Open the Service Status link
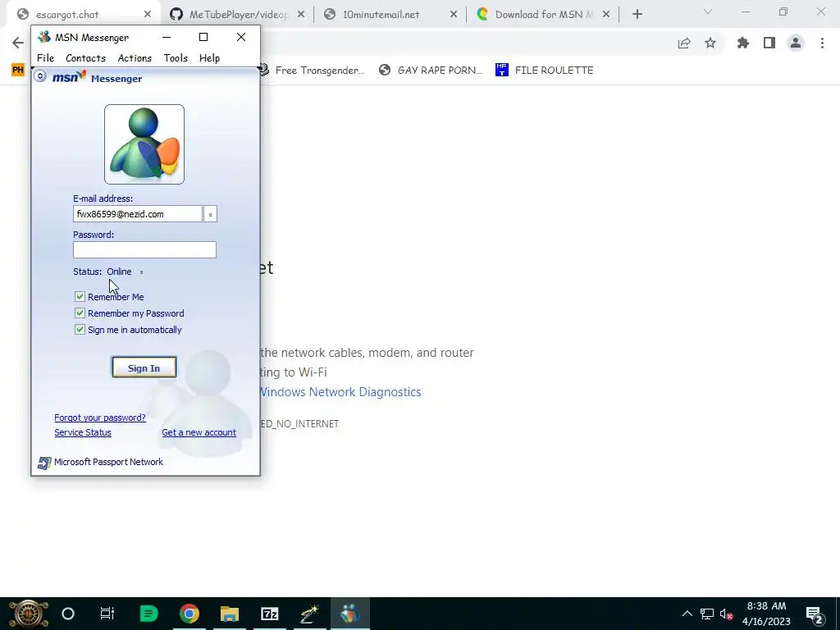Image resolution: width=840 pixels, height=630 pixels. (83, 432)
